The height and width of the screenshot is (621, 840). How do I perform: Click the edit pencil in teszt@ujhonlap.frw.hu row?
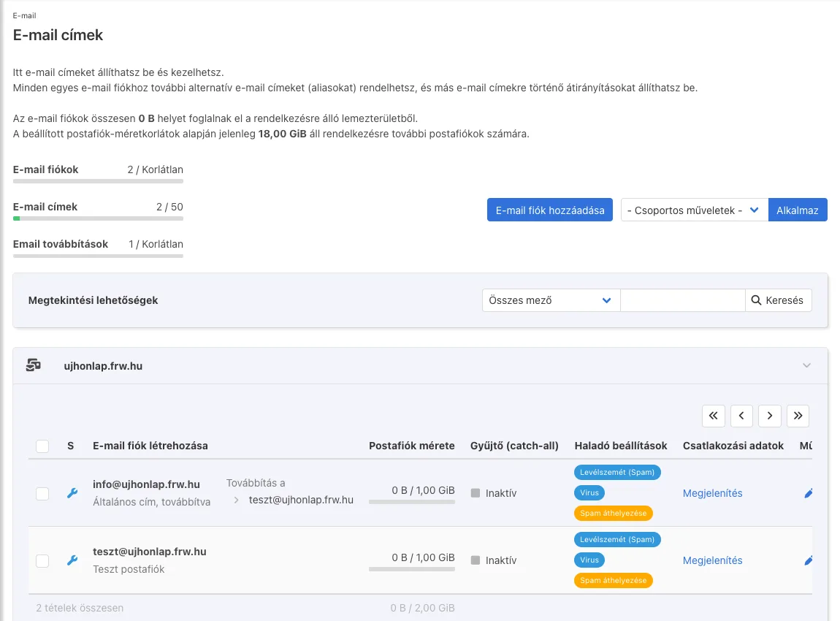point(809,560)
